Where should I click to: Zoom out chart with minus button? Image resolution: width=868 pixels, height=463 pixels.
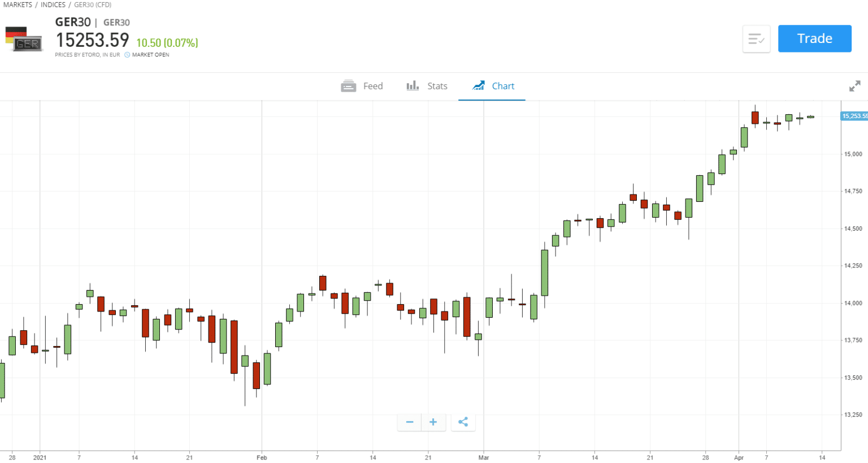click(410, 422)
